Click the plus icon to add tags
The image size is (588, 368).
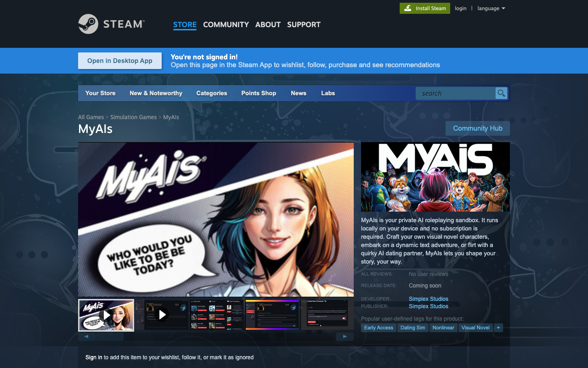(x=498, y=328)
